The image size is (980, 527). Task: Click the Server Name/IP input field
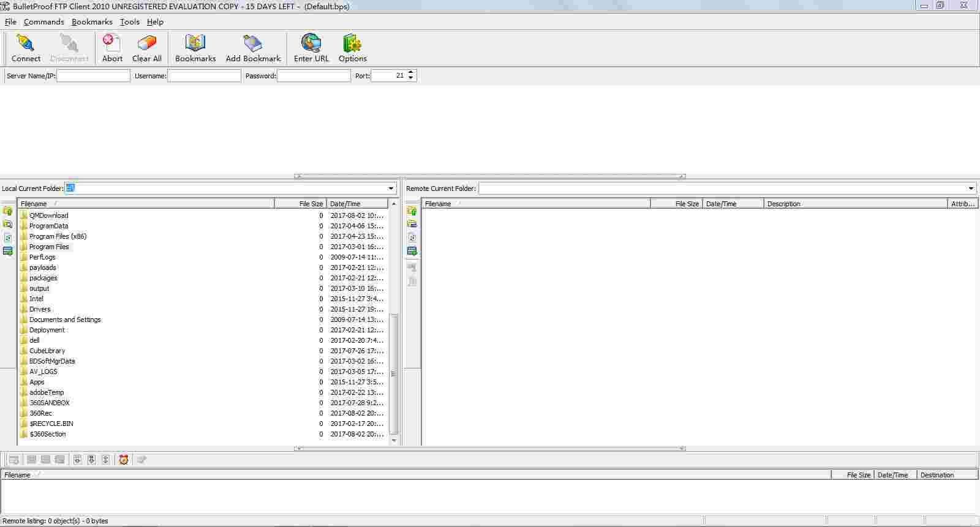(93, 76)
